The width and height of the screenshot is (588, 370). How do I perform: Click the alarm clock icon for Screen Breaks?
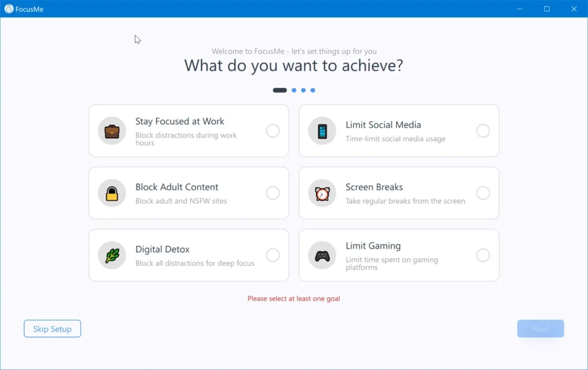pyautogui.click(x=322, y=193)
